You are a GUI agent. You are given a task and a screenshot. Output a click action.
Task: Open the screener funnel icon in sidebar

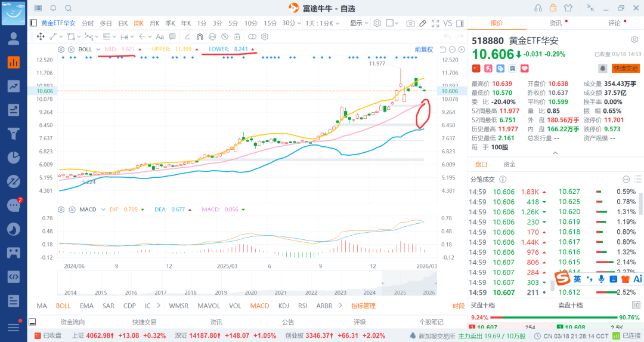pos(14,134)
